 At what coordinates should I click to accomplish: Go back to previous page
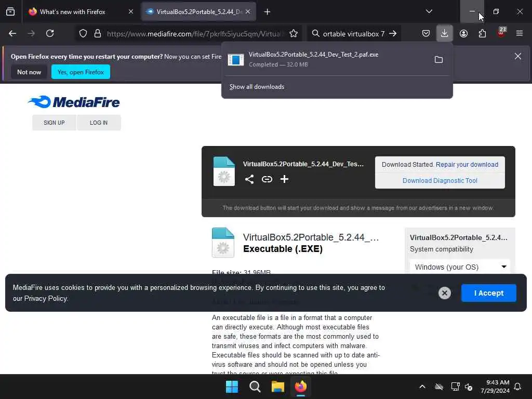tap(12, 34)
